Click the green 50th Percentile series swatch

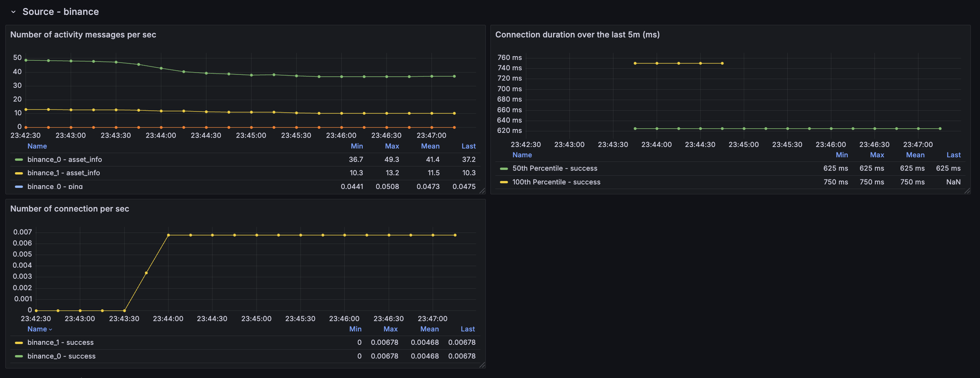[x=504, y=168]
